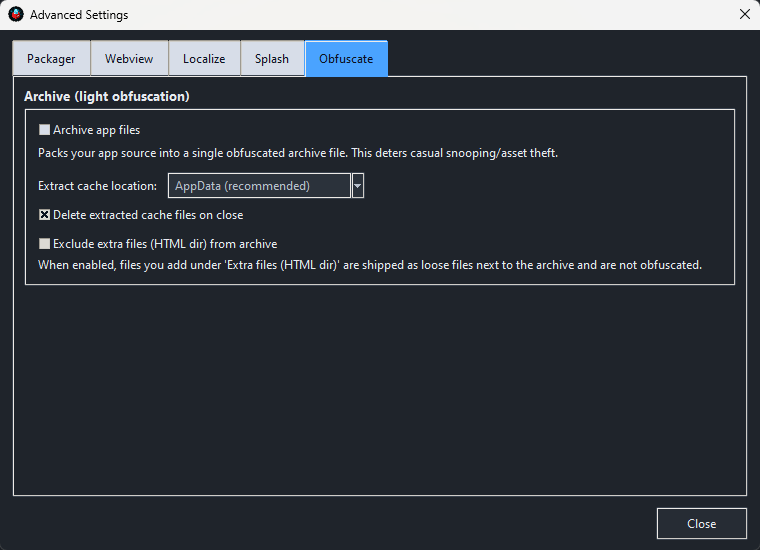The image size is (760, 550).
Task: Switch to the Packager tab
Action: pos(51,59)
